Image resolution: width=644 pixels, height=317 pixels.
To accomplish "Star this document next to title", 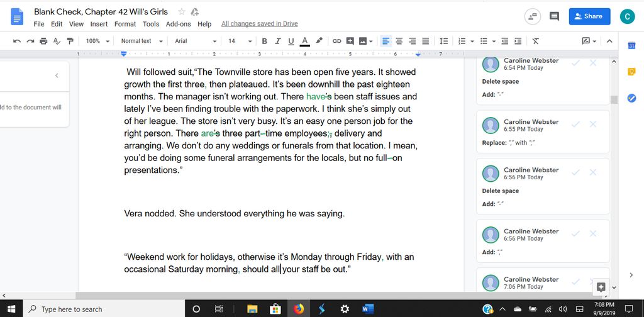I will coord(182,11).
